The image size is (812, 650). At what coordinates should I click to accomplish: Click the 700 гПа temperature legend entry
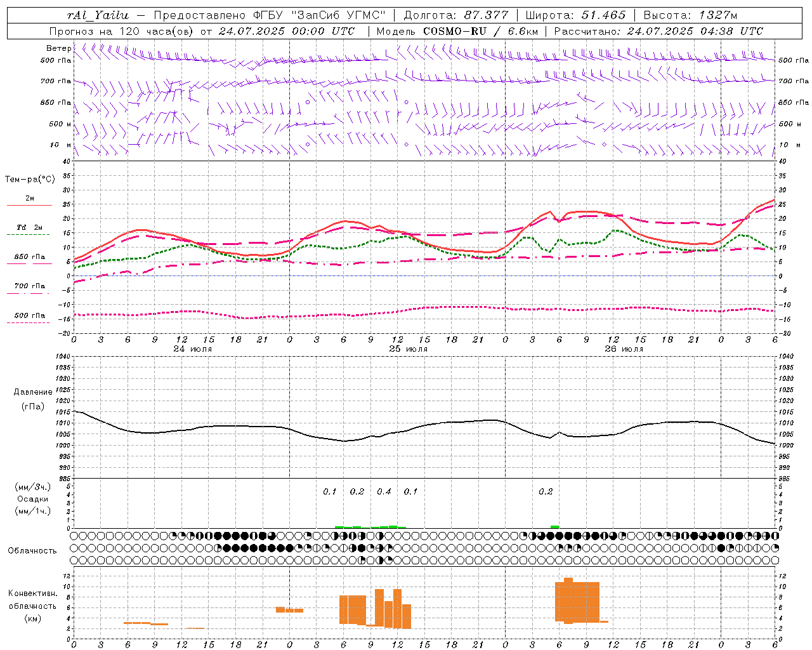[x=29, y=289]
